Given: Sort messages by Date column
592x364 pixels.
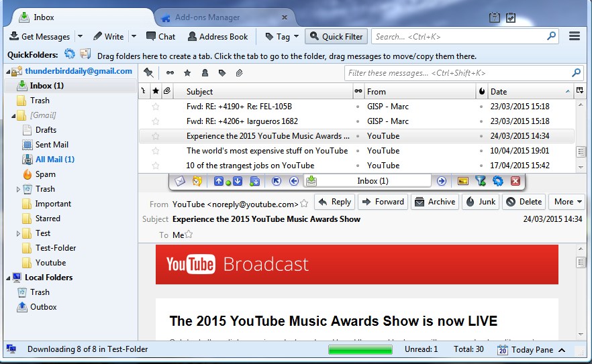Looking at the screenshot, I should (530, 92).
